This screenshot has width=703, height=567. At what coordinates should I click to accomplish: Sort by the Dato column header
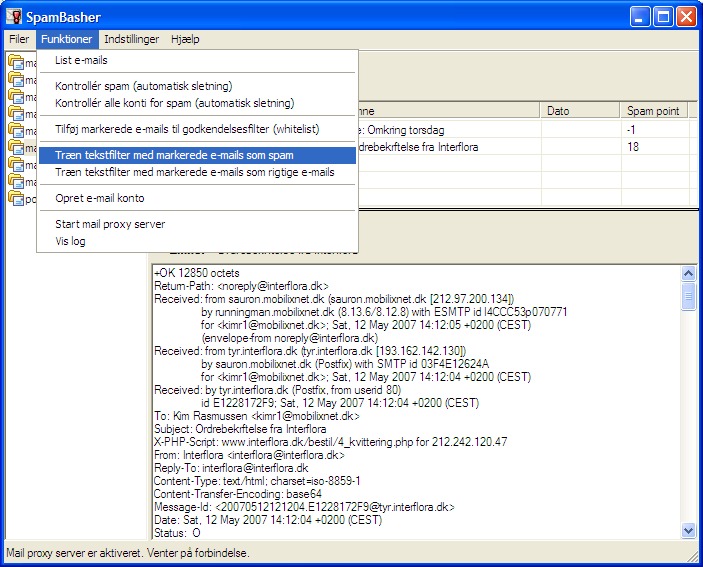[x=581, y=111]
